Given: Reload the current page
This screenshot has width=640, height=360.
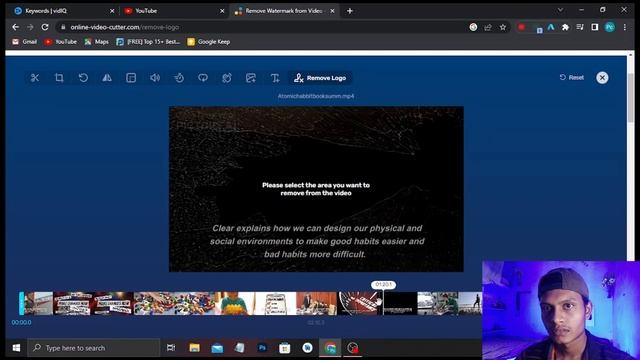Looking at the screenshot, I should coord(45,27).
